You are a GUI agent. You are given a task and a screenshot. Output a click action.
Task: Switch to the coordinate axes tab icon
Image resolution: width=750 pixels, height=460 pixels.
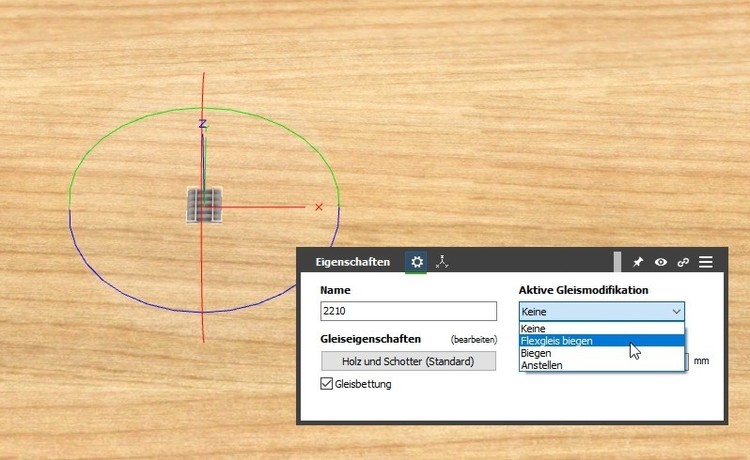point(442,262)
